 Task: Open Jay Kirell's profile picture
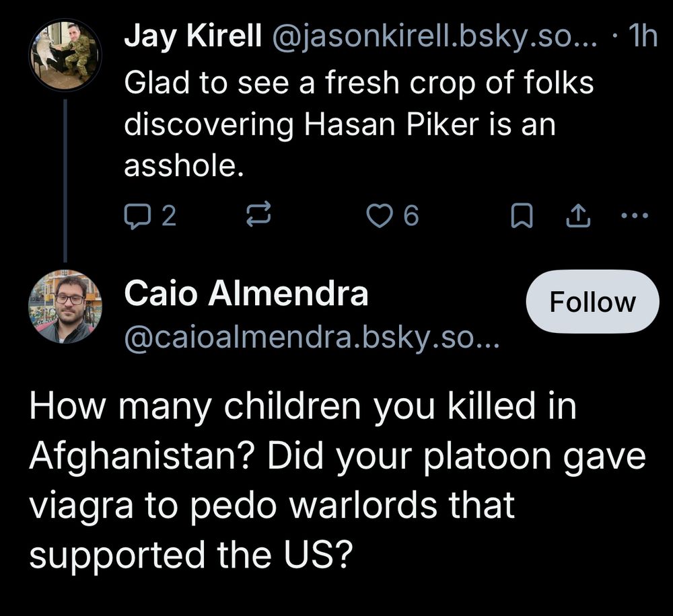[x=65, y=55]
